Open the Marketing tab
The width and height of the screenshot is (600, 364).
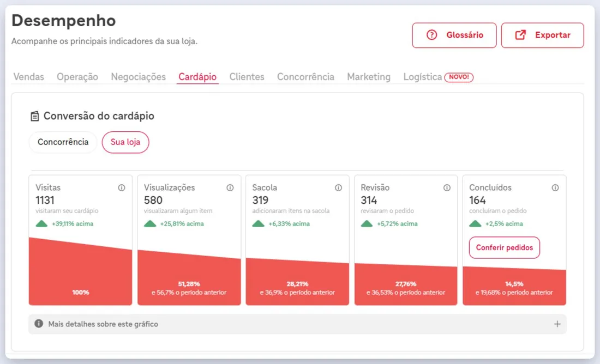pyautogui.click(x=369, y=77)
